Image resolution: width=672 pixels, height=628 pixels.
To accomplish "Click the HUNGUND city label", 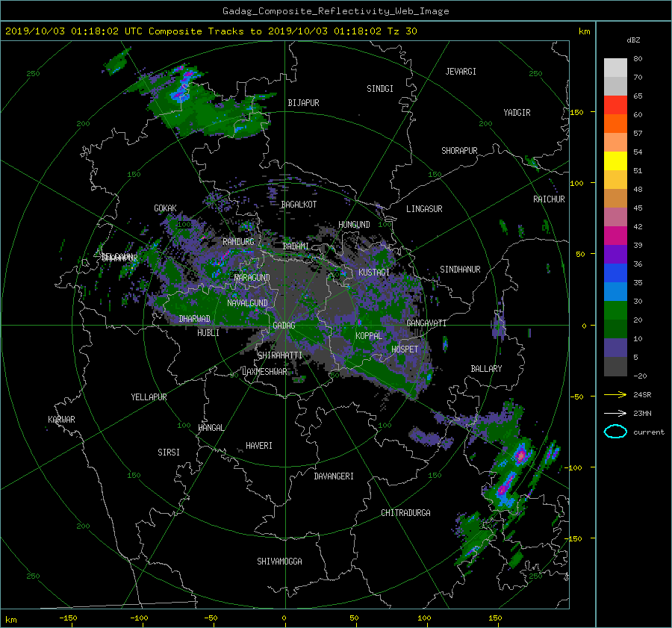I will 354,225.
